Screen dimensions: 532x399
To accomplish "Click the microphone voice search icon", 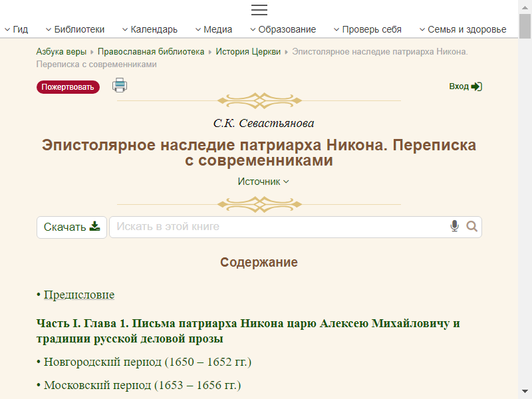I will (455, 227).
